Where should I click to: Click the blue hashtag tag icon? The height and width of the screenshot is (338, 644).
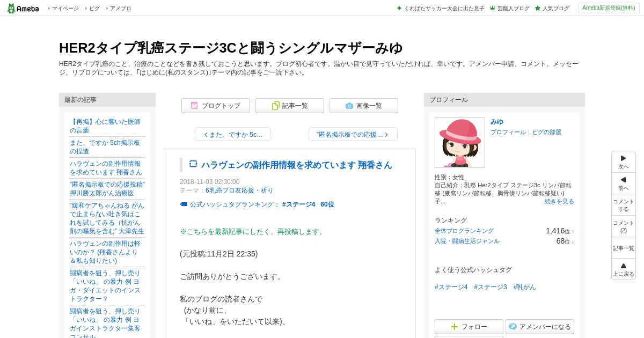click(184, 204)
